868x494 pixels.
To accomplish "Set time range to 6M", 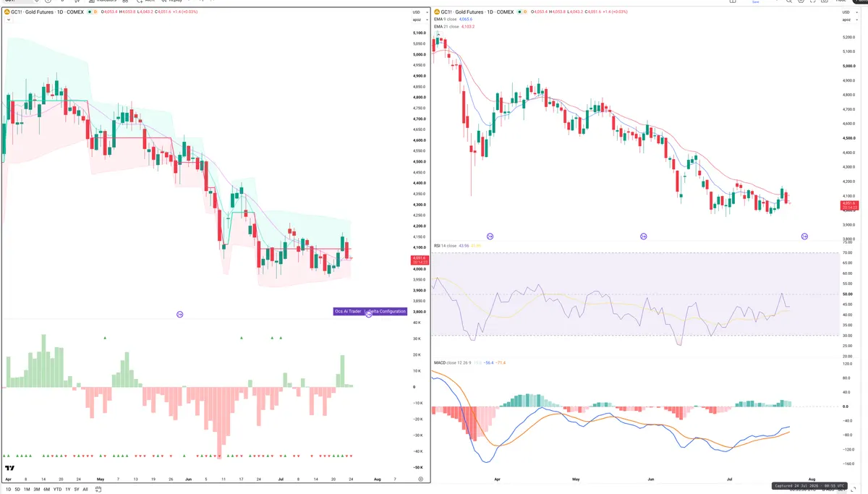I will pyautogui.click(x=46, y=489).
